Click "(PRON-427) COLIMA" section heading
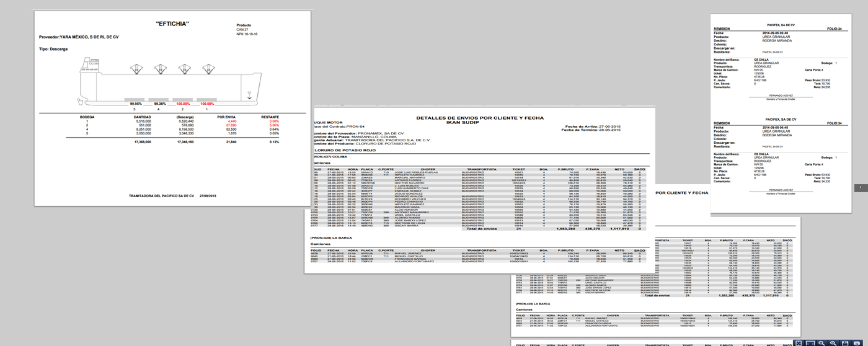This screenshot has height=346, width=868. coord(331,157)
